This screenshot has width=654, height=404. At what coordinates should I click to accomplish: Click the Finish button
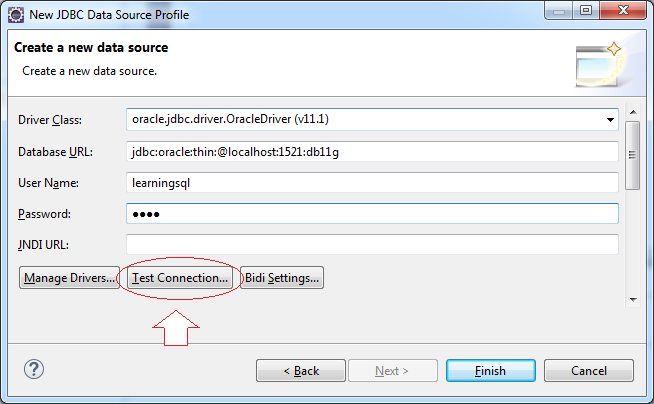(490, 371)
